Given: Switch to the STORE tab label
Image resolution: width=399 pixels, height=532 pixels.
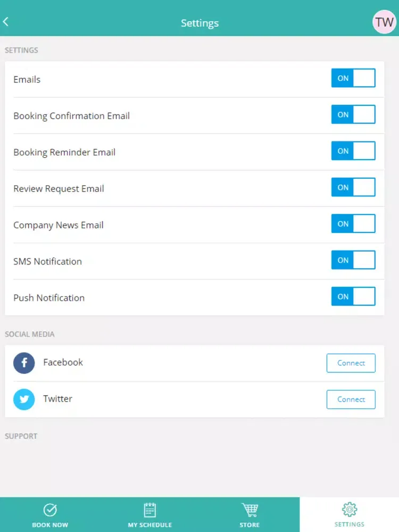Looking at the screenshot, I should pos(250,525).
